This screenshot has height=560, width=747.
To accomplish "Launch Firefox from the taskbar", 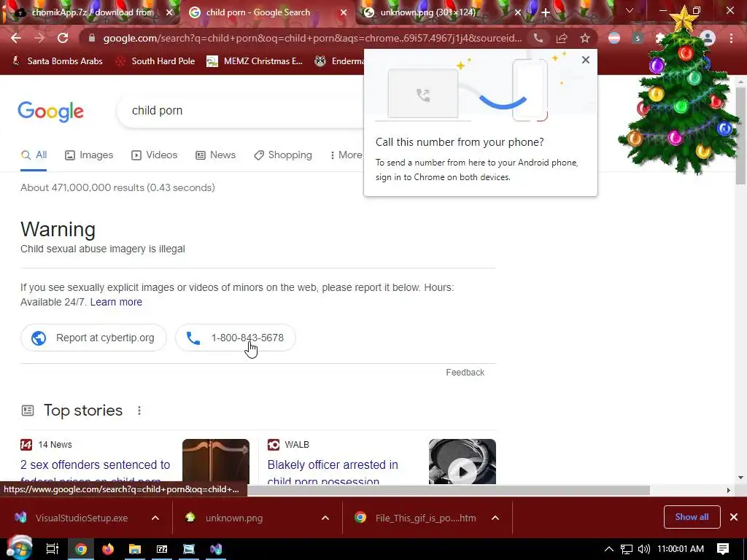I will 108,549.
